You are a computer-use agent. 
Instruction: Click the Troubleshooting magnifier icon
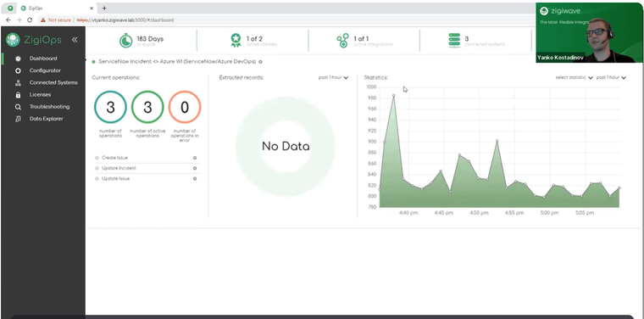18,107
